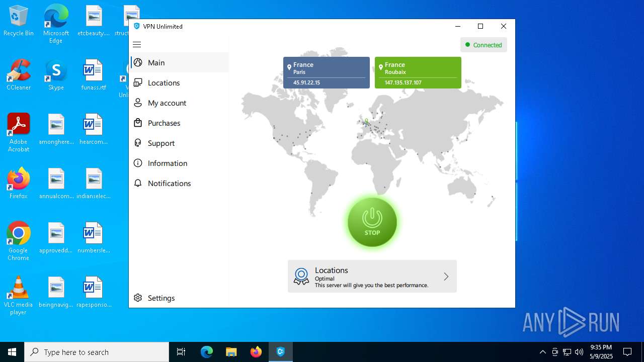Click the Connected status indicator
Screen dimensions: 644x362
(x=484, y=45)
